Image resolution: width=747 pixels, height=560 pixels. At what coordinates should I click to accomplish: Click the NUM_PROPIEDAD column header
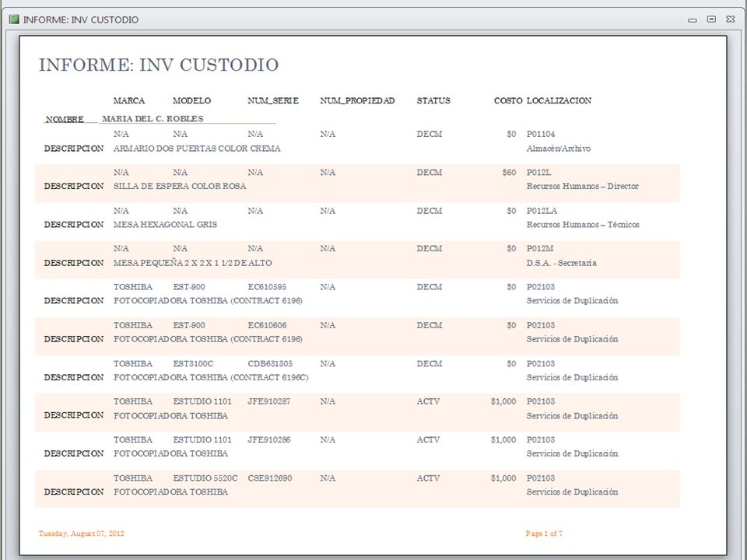[x=357, y=100]
